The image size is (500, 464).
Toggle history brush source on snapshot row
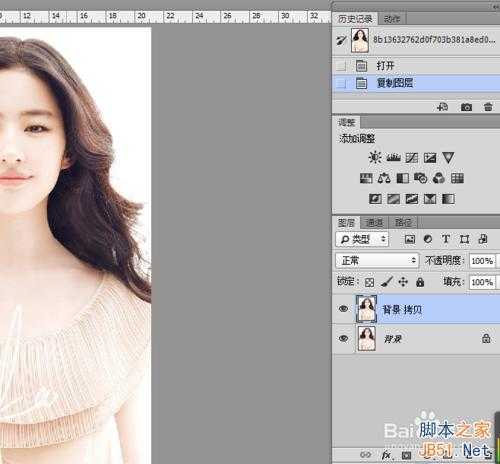click(x=341, y=40)
